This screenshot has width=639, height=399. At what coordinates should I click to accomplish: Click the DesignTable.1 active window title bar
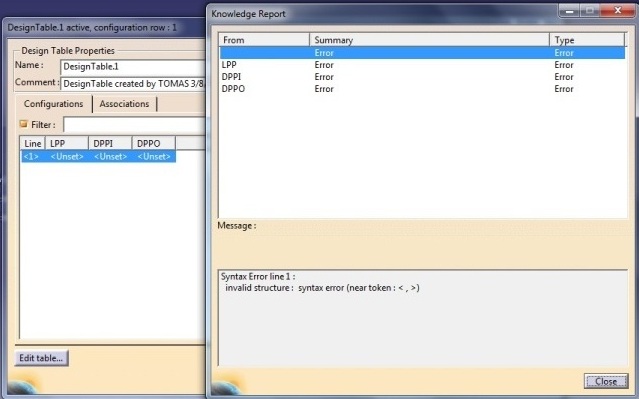click(104, 28)
